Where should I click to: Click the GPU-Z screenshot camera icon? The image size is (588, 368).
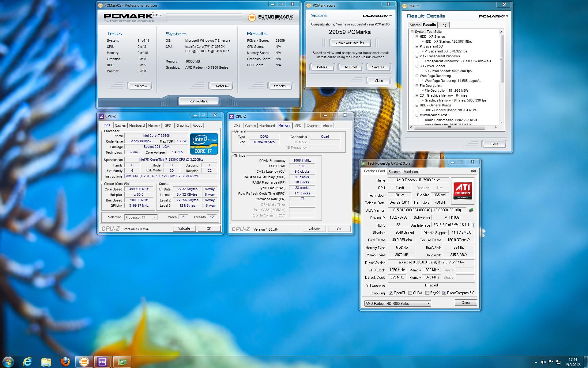473,171
